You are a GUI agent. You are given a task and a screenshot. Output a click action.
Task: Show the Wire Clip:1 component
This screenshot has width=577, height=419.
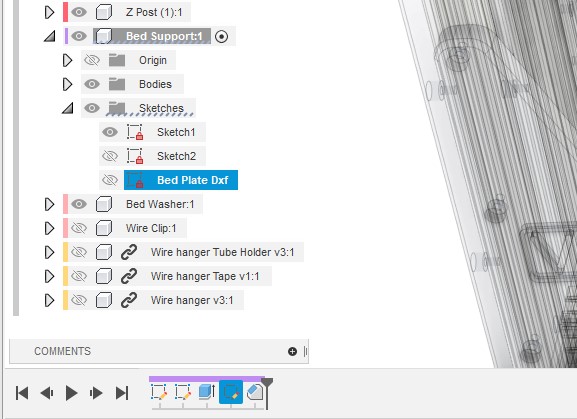pyautogui.click(x=79, y=228)
